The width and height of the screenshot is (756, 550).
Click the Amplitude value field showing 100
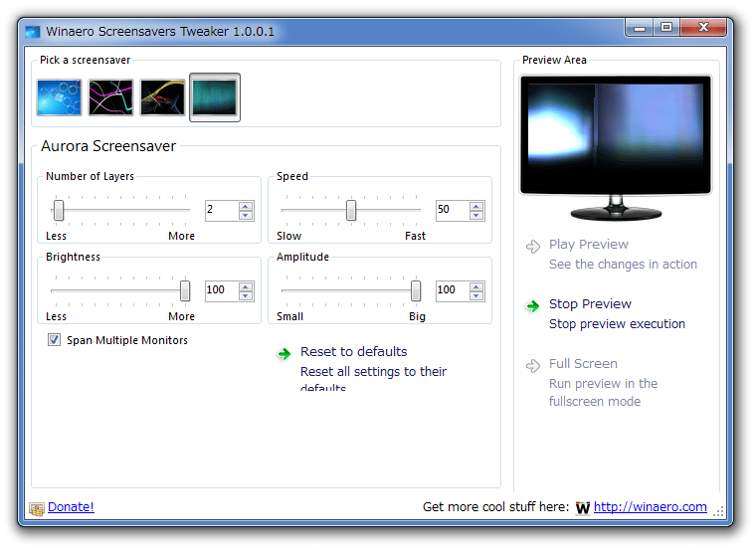(x=453, y=290)
